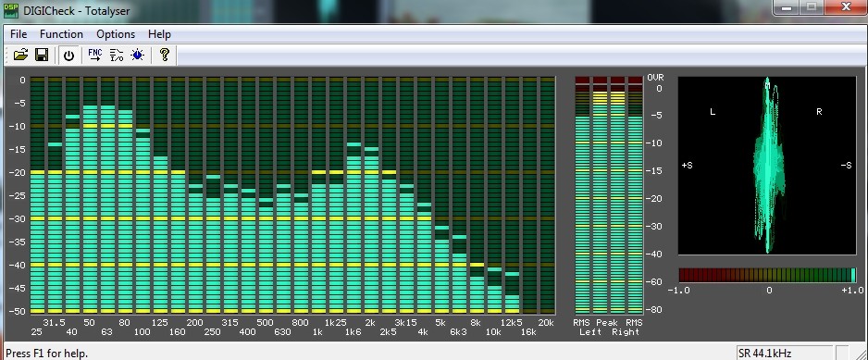Screen dimensions: 868x360
Task: Click the DIGICheck app icon in the title bar
Action: coord(11,10)
